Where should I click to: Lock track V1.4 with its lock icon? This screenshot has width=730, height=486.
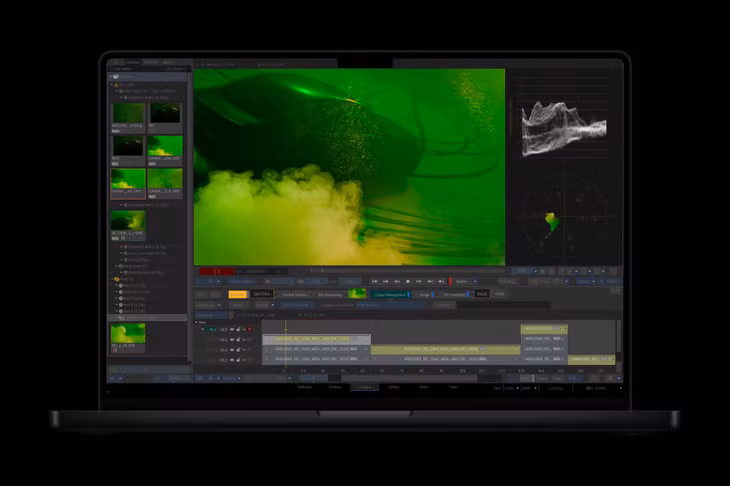point(238,339)
